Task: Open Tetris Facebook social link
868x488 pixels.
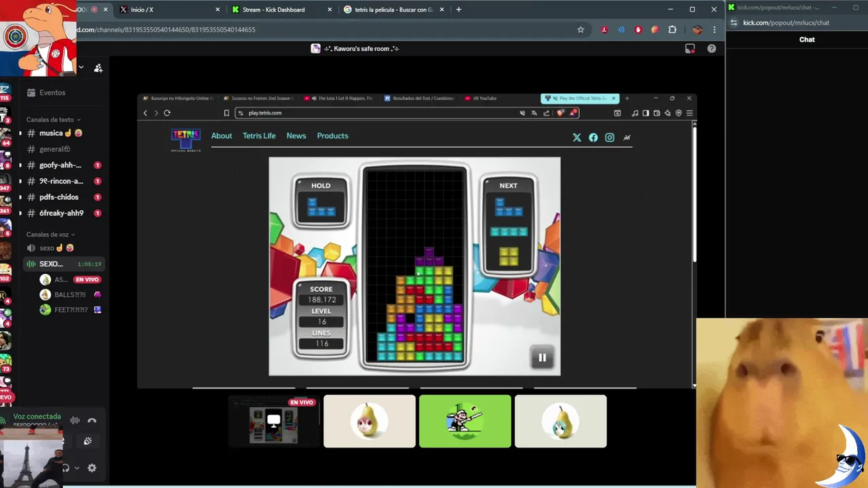Action: [x=593, y=138]
